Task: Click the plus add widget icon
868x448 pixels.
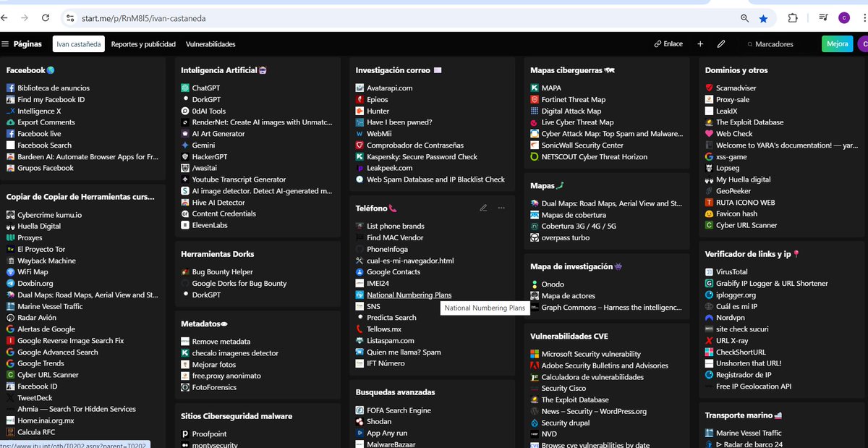Action: click(x=700, y=44)
